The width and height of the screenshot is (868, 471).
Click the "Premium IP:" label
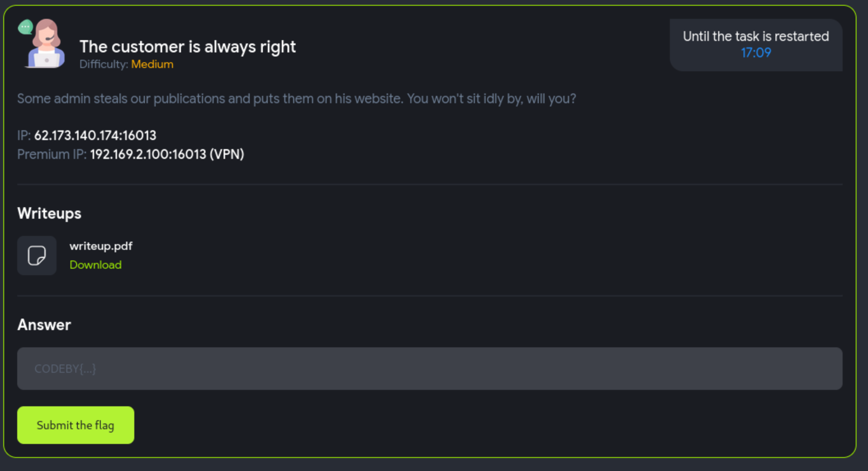click(x=52, y=154)
